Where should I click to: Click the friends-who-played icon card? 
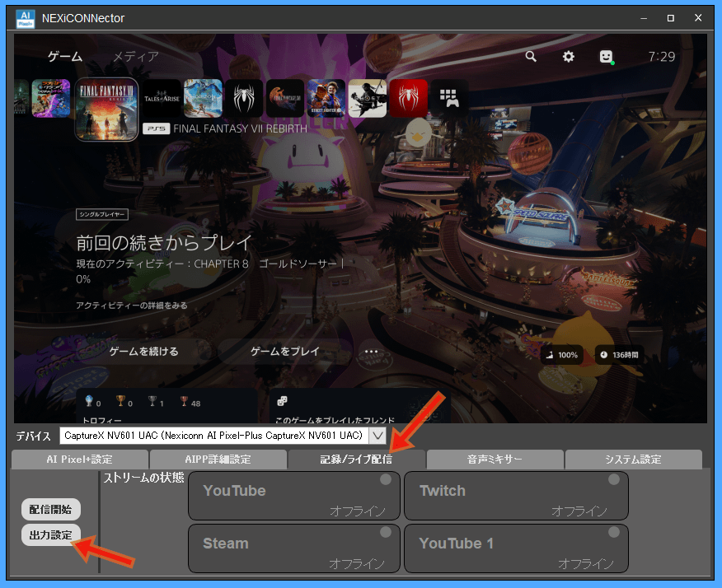click(359, 406)
